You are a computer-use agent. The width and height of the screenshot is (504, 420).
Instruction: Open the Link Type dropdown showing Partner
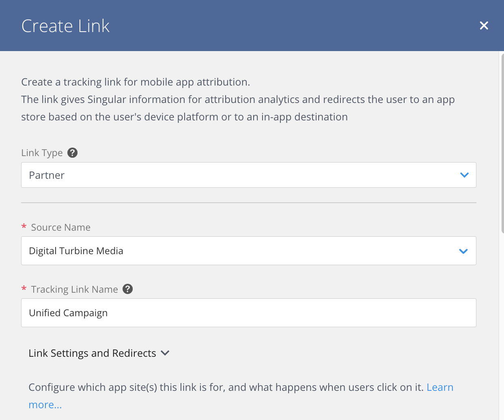(248, 175)
